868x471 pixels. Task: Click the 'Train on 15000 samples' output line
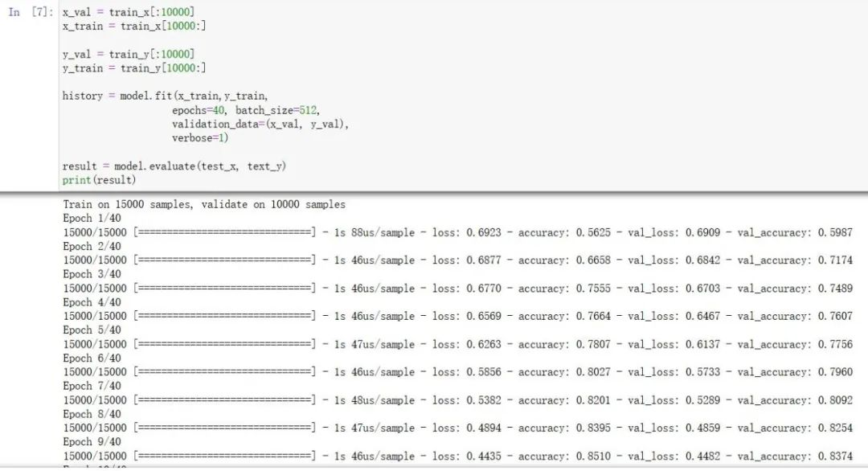pos(204,205)
